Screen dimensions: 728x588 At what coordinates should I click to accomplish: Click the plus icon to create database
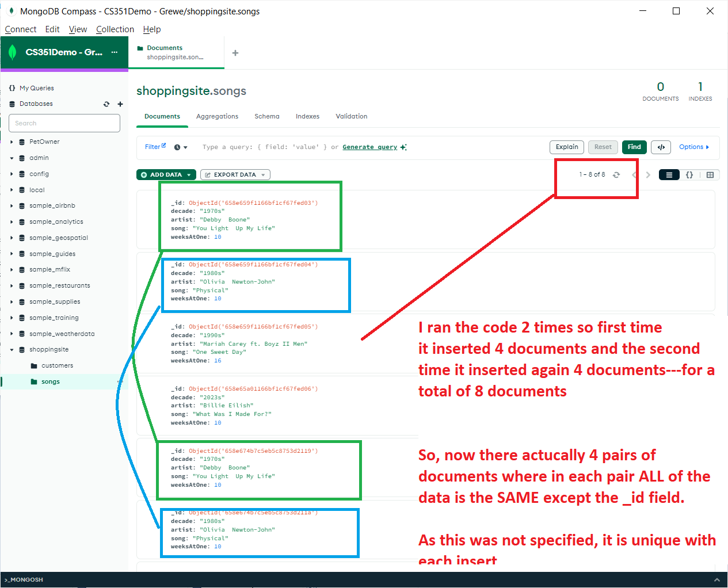click(120, 104)
